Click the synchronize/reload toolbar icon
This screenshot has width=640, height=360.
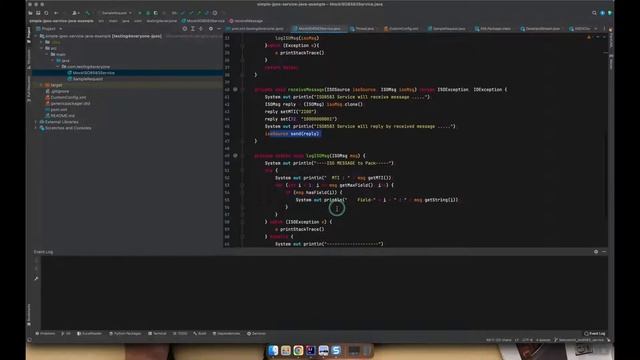coord(46,13)
